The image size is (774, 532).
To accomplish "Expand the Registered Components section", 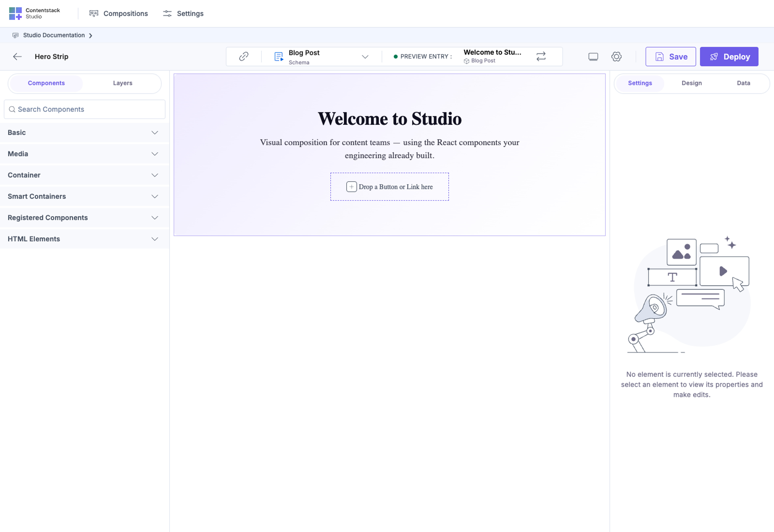I will coord(85,218).
